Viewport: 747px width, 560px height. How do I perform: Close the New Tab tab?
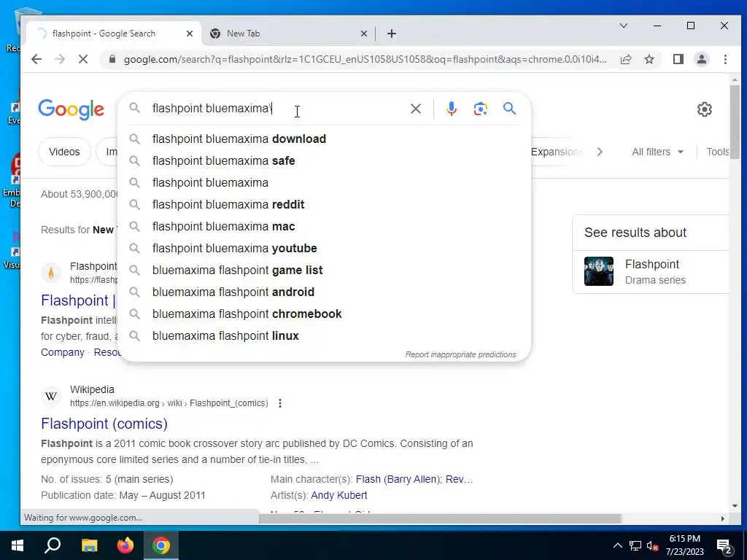point(363,34)
